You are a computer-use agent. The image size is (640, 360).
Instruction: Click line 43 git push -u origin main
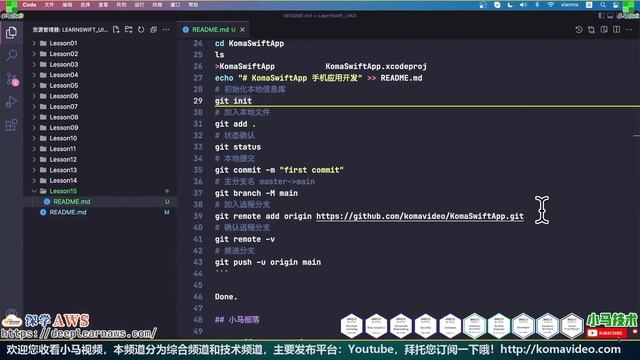(x=268, y=262)
